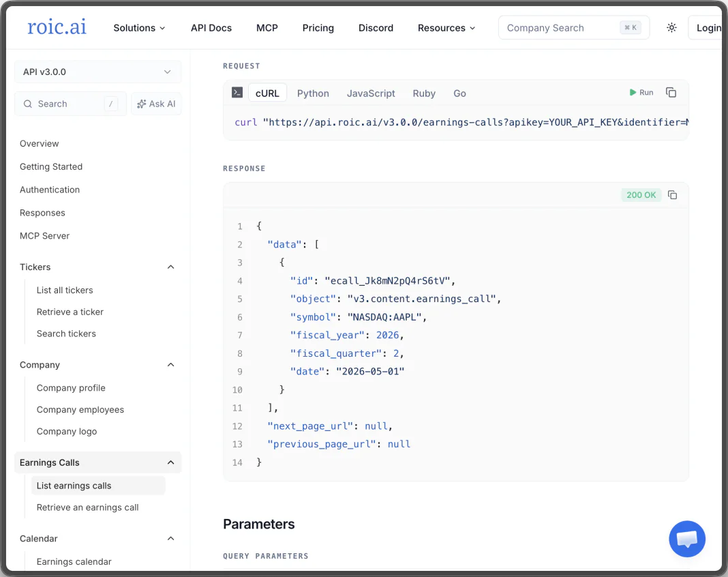Click the "previous_page_url" key
The height and width of the screenshot is (577, 728).
coord(321,444)
